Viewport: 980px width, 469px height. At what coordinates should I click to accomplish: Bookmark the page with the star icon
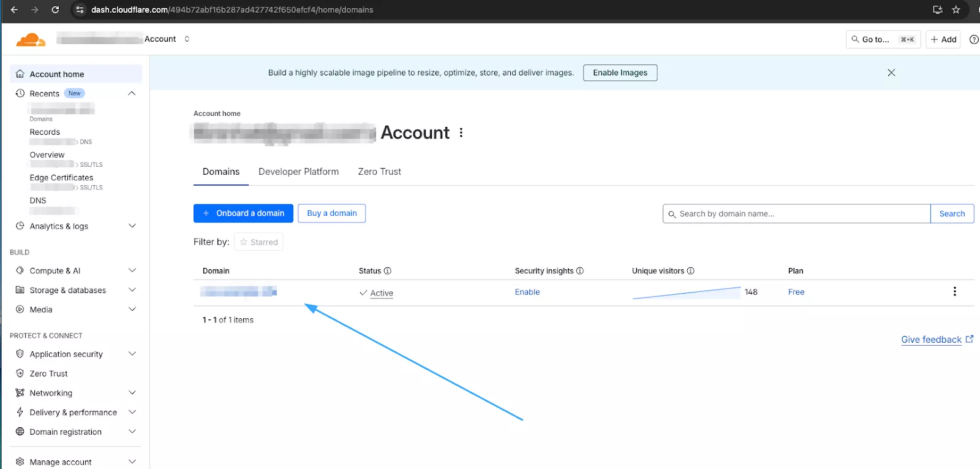click(956, 10)
